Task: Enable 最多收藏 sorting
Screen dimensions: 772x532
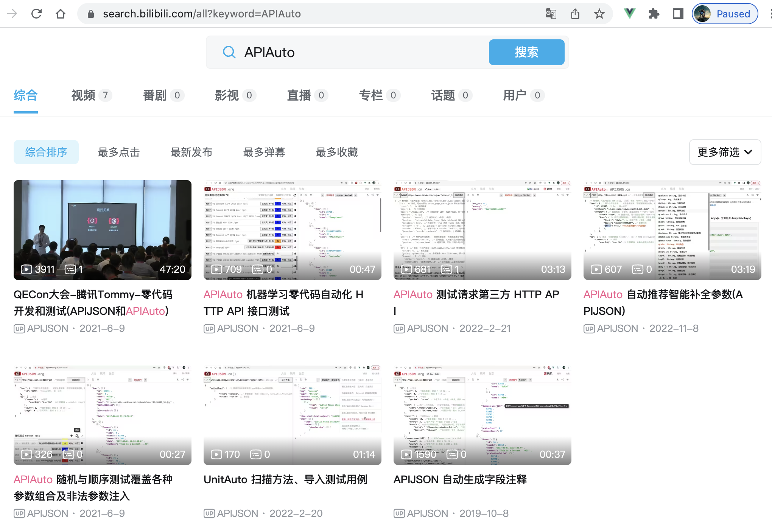Action: (336, 152)
